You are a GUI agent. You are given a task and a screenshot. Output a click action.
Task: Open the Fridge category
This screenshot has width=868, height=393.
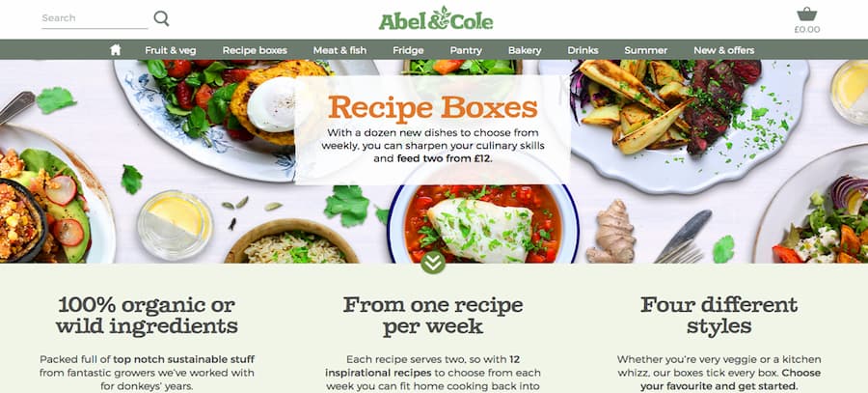[x=408, y=50]
